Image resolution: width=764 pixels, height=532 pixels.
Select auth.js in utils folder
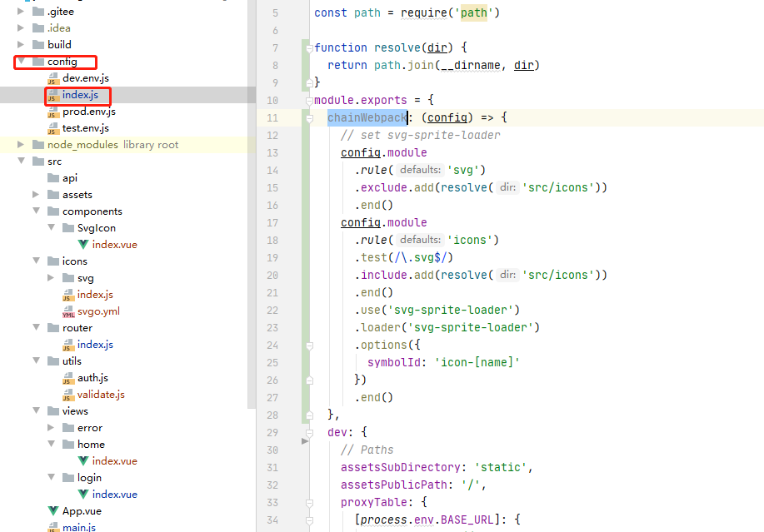[92, 378]
